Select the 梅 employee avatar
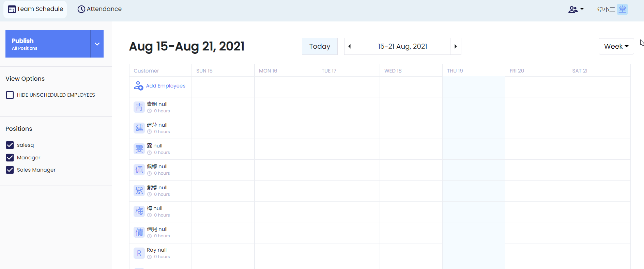 pos(139,211)
